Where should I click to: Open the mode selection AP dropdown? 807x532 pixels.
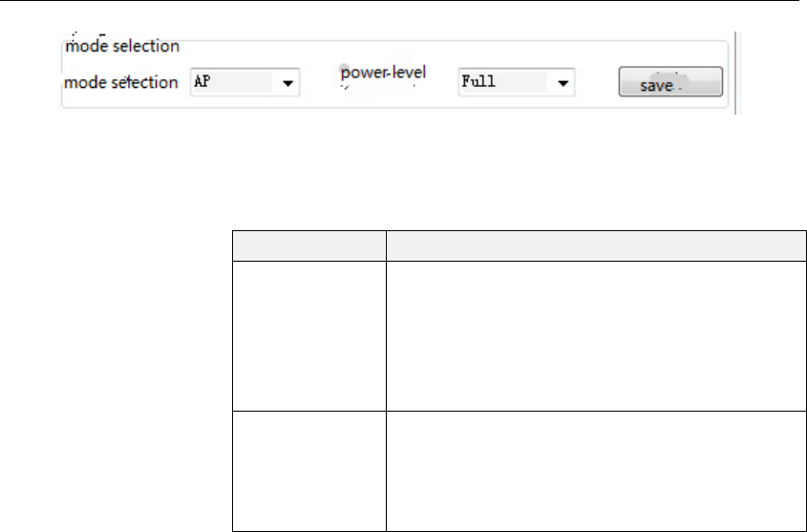245,82
